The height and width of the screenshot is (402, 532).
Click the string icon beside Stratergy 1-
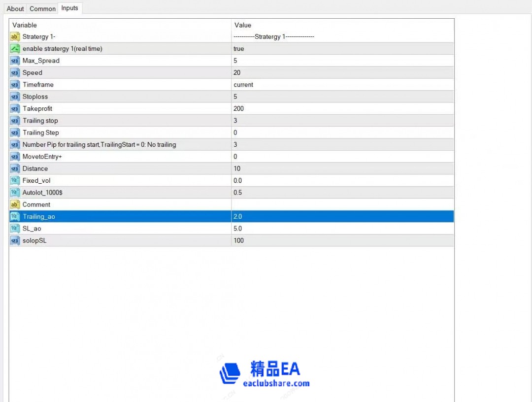(15, 37)
